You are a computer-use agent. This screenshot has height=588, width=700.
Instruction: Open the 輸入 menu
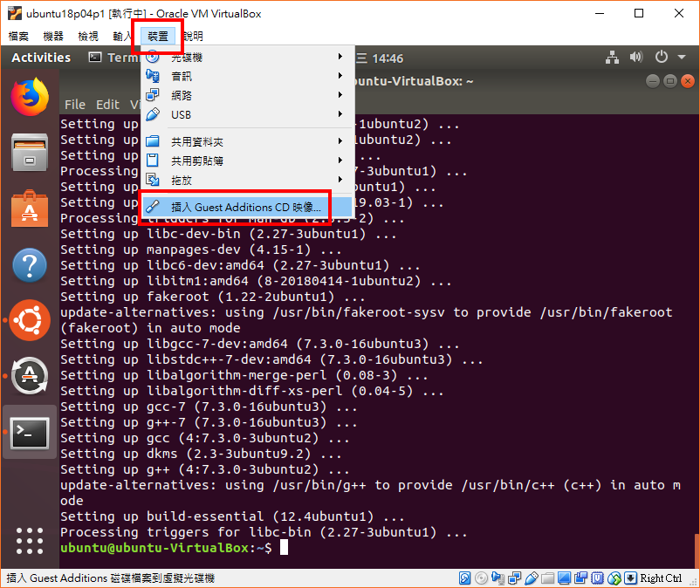[122, 36]
